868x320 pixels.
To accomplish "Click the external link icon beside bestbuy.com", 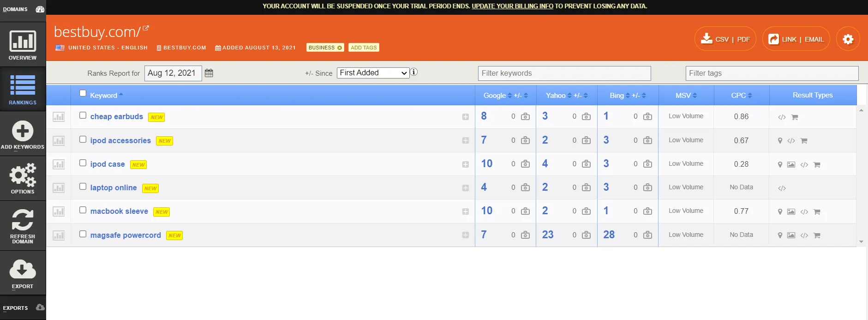I will [146, 29].
